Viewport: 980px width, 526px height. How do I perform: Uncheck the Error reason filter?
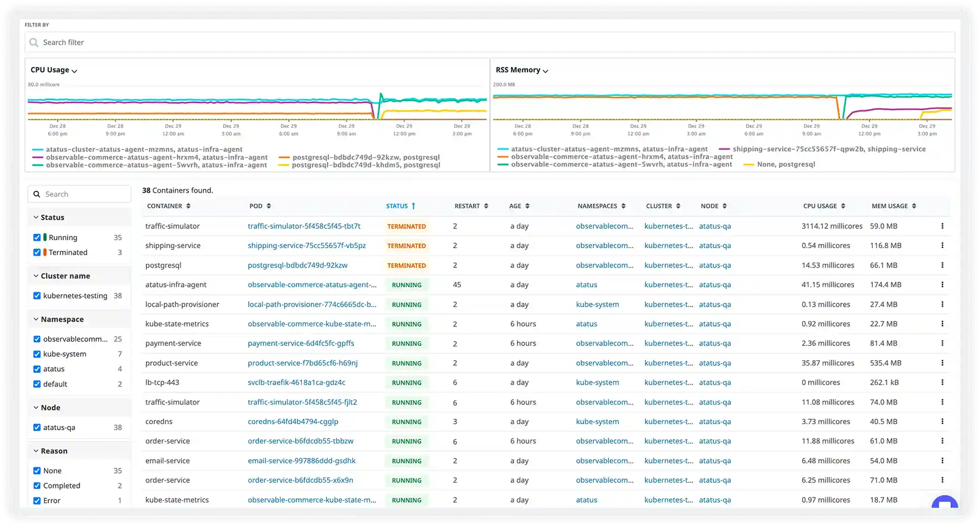click(37, 501)
